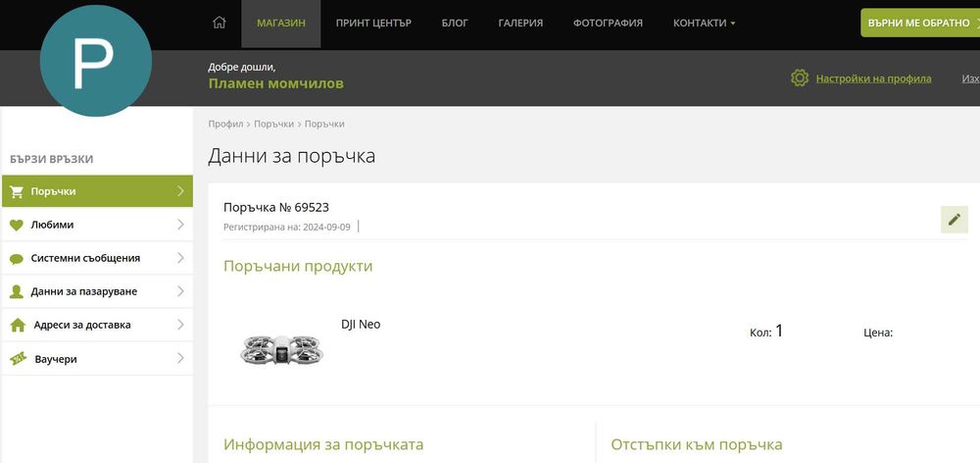
Task: Open Настройки на профила link
Action: click(x=873, y=78)
